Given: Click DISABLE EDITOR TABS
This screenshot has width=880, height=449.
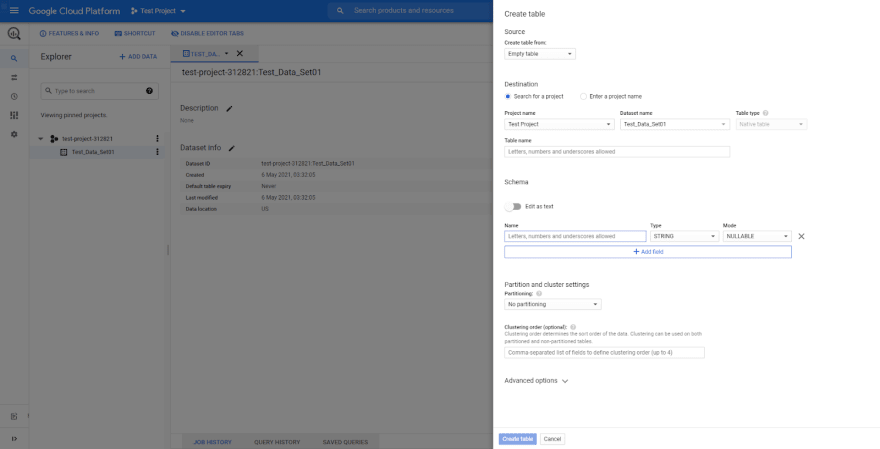Looking at the screenshot, I should pyautogui.click(x=207, y=34).
